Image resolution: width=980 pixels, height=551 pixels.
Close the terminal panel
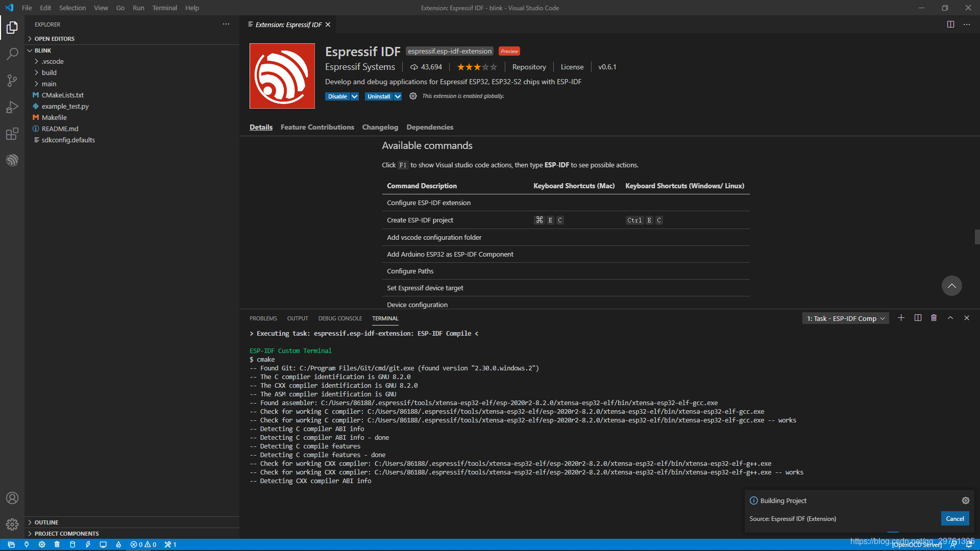pyautogui.click(x=967, y=318)
